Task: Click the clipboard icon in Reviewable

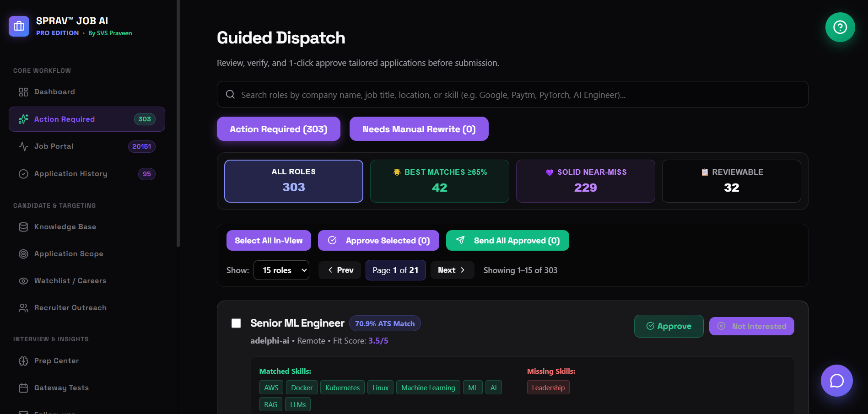Action: pyautogui.click(x=705, y=172)
